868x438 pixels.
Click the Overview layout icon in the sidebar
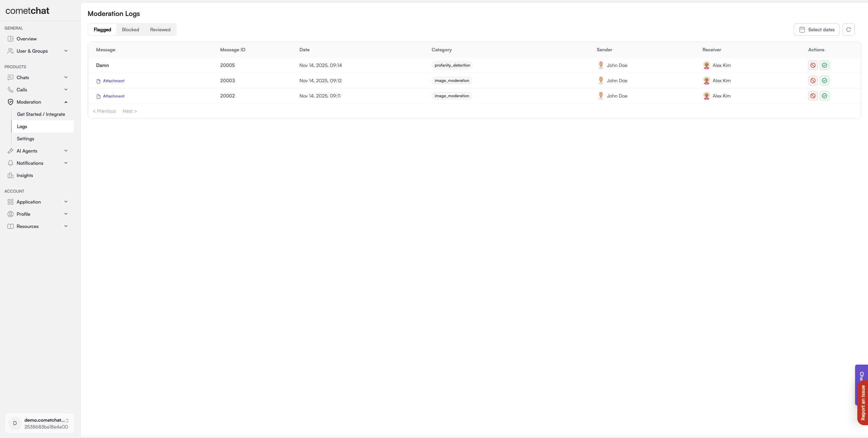11,39
